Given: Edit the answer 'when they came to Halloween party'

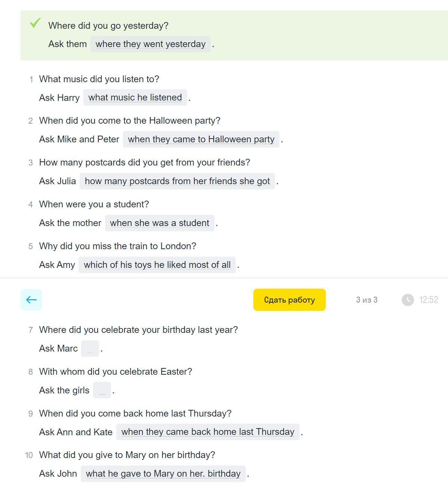Looking at the screenshot, I should click(201, 139).
